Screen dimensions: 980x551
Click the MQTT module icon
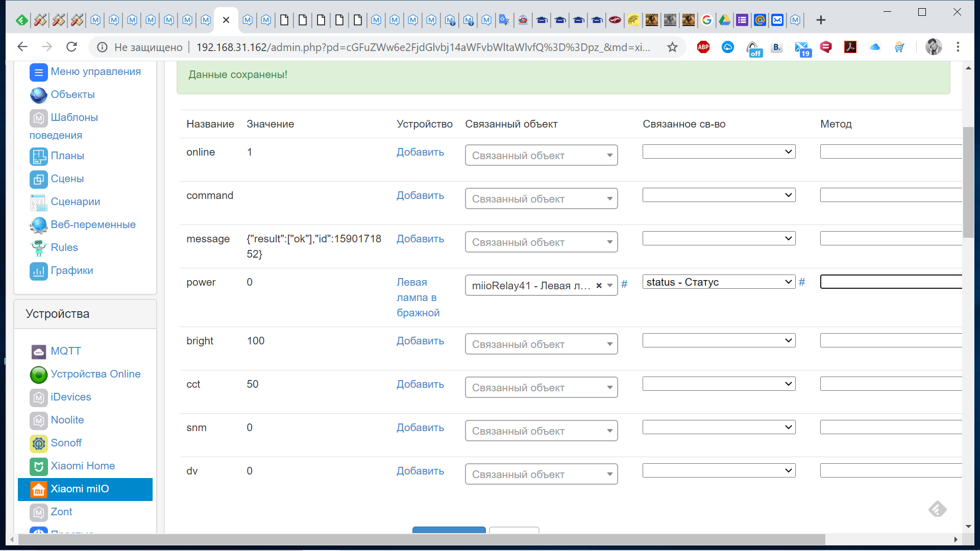click(39, 352)
